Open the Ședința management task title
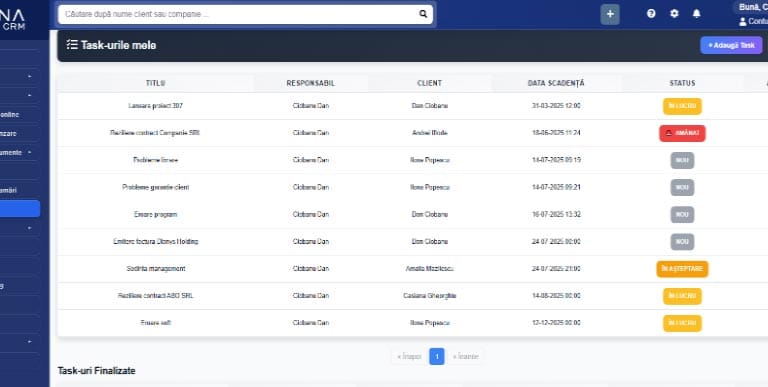Image resolution: width=768 pixels, height=387 pixels. [x=156, y=268]
